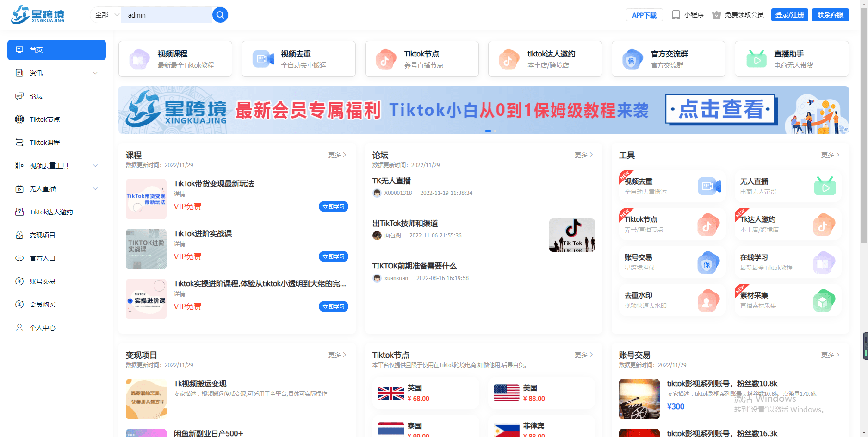Click the 账号交易 tool shield icon

point(708,262)
